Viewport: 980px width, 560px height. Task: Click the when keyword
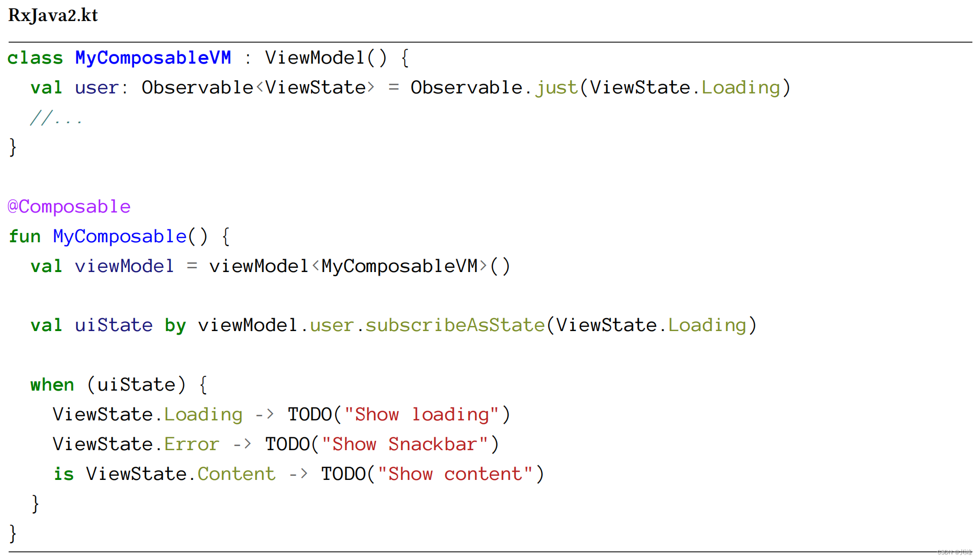click(x=52, y=384)
